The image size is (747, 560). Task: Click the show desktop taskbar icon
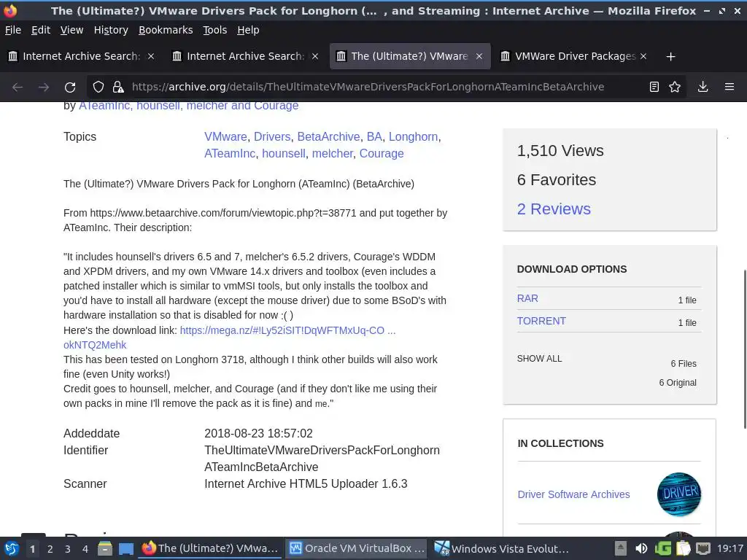(125, 548)
